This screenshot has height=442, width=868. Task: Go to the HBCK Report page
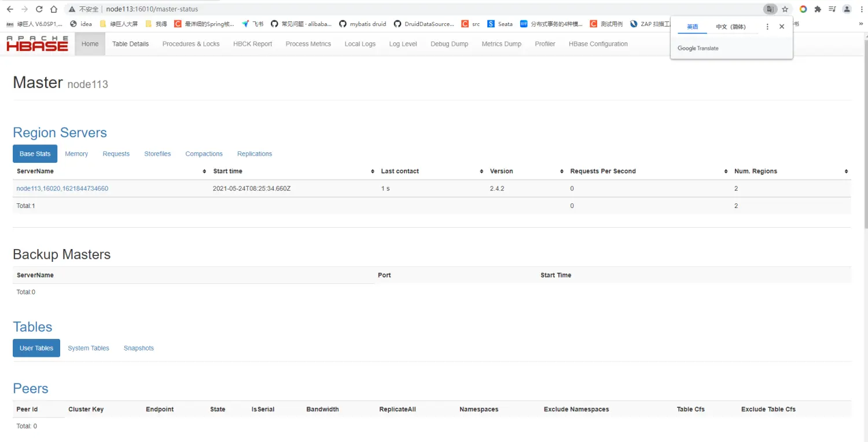click(252, 44)
